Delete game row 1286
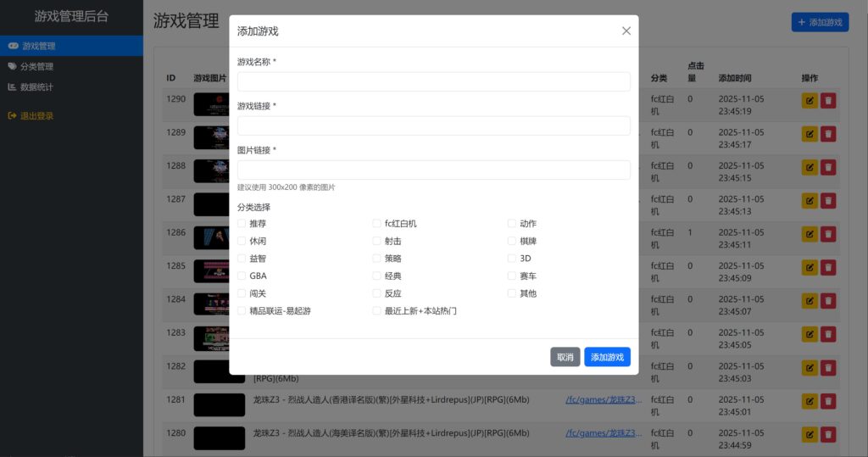868x457 pixels. (828, 234)
